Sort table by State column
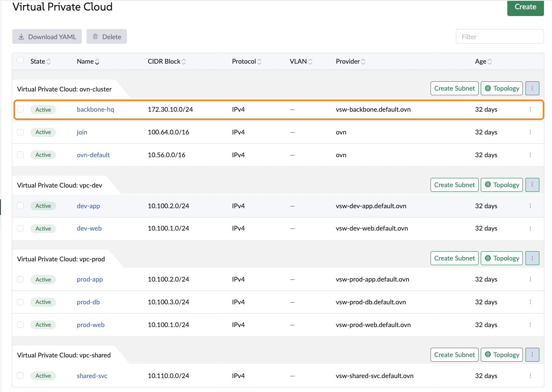The image size is (552, 392). pos(40,62)
